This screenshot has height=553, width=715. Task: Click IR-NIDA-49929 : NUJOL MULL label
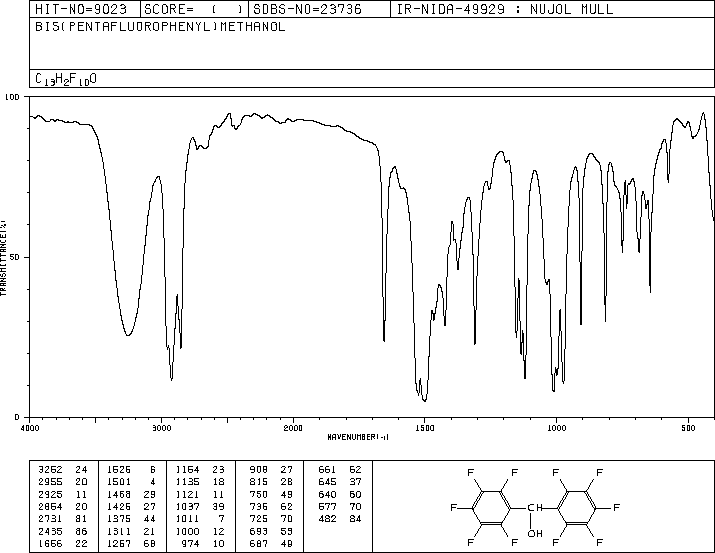505,9
